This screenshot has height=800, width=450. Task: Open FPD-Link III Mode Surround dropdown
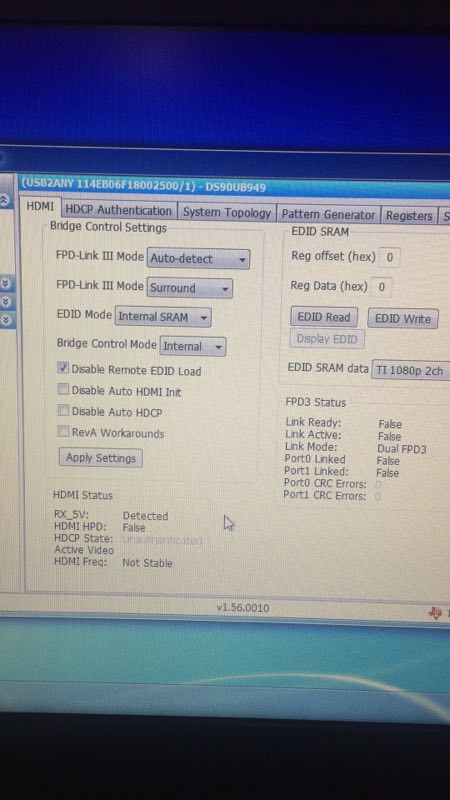click(x=189, y=288)
